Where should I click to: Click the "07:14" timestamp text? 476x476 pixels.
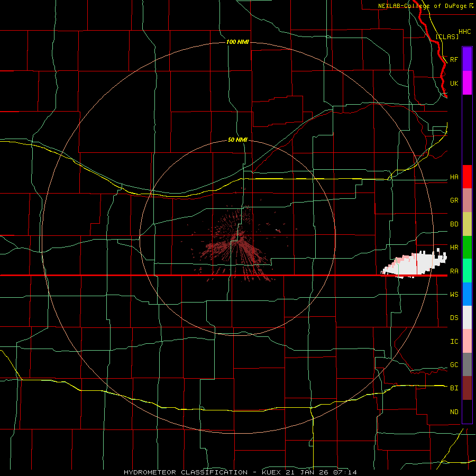tap(346, 472)
